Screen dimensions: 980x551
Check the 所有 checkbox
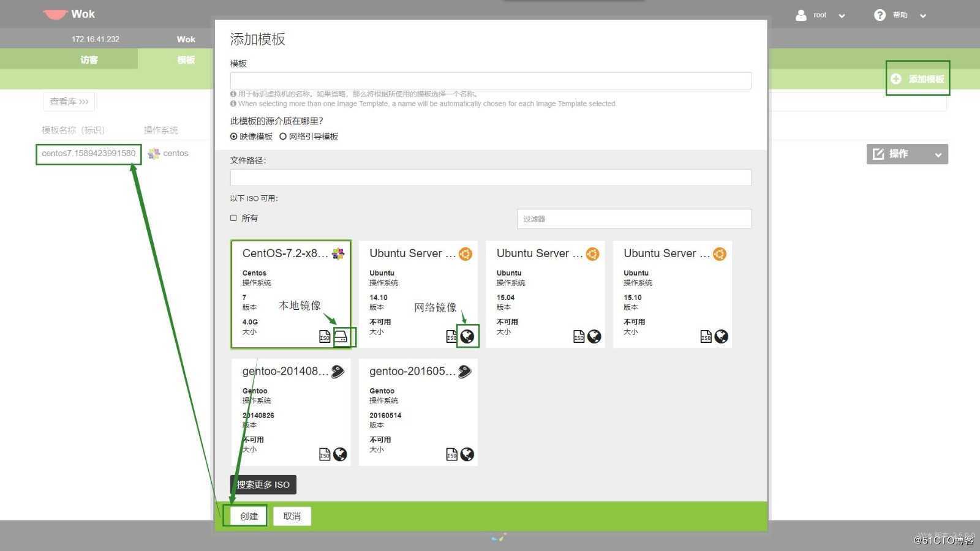tap(233, 218)
